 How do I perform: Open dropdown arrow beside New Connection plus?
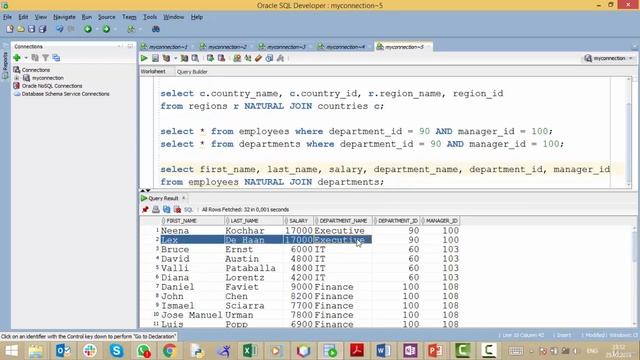coord(26,58)
